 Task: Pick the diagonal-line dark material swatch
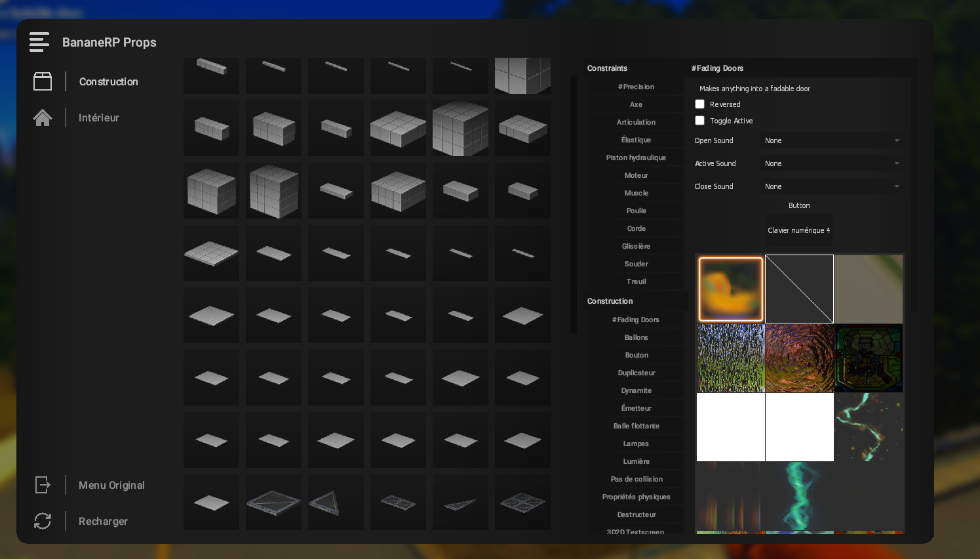799,289
